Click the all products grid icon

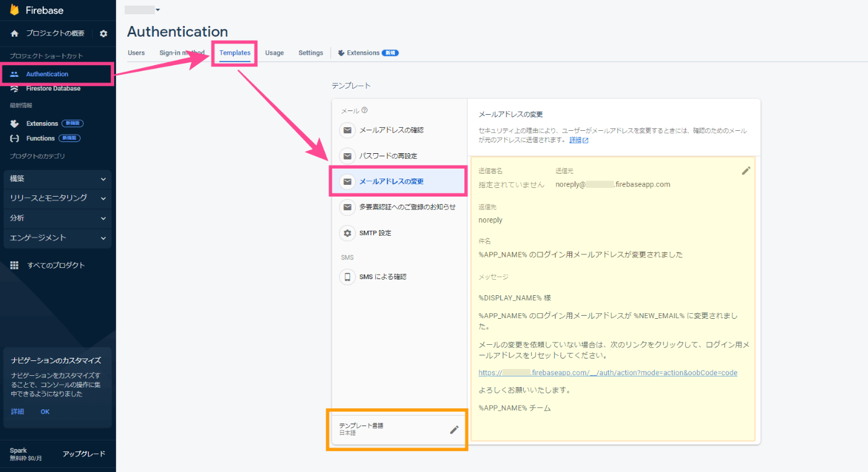15,265
